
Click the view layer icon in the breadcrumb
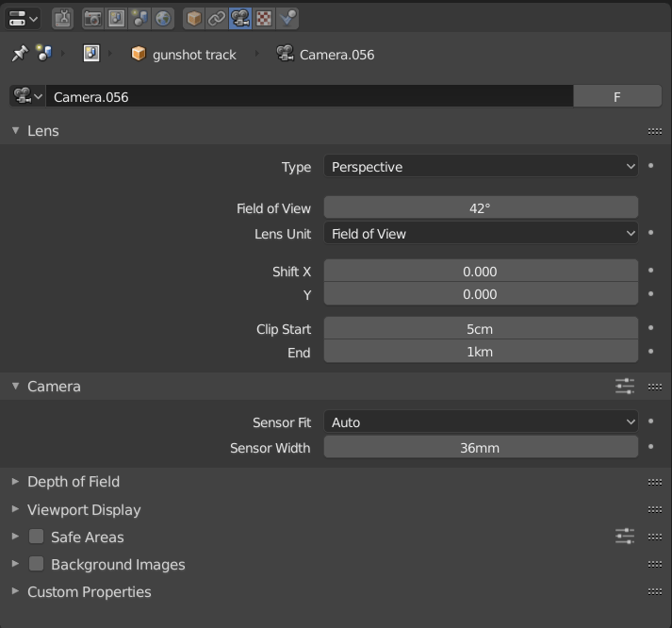coord(91,54)
